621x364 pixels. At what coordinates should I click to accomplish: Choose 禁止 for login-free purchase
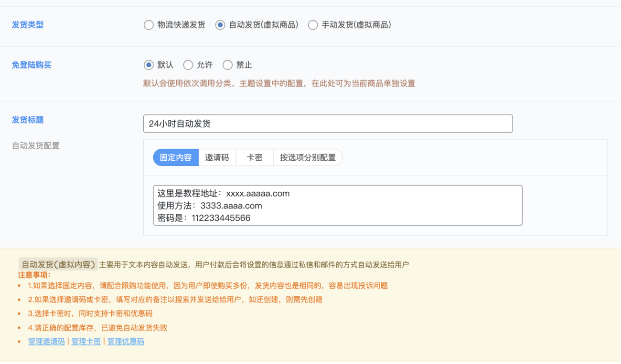[228, 65]
